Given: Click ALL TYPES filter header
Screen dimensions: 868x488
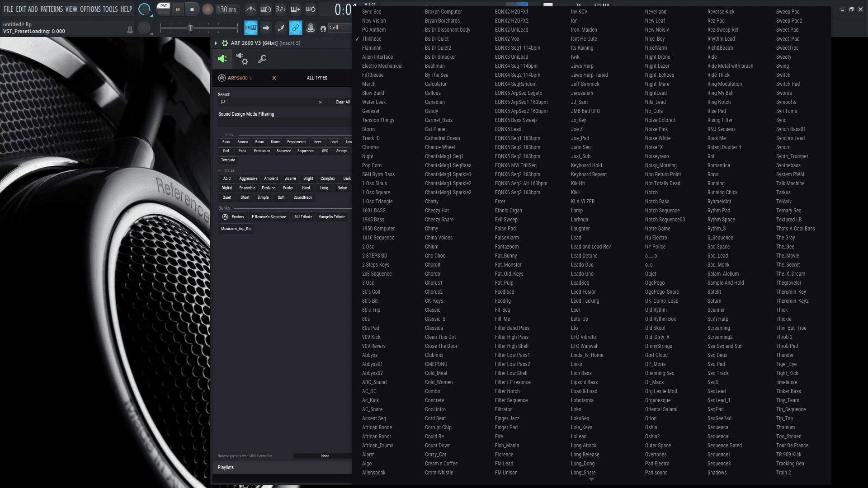Looking at the screenshot, I should pos(317,78).
